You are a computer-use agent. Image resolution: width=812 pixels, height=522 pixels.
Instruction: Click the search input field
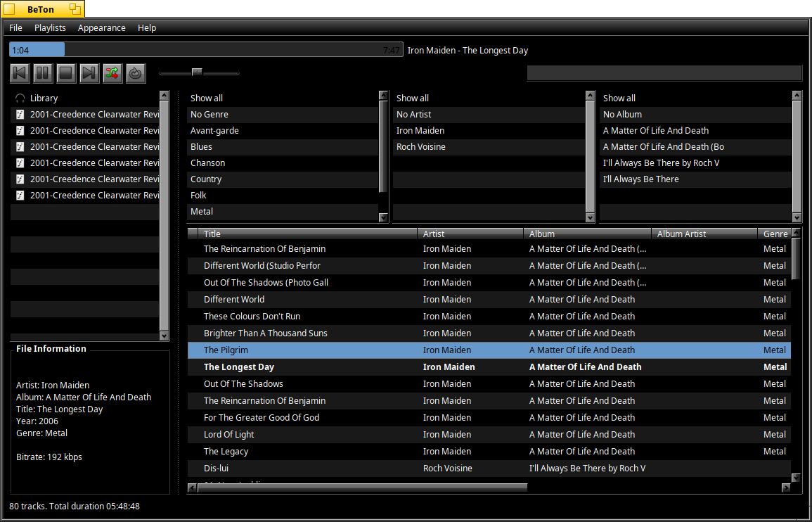point(664,73)
